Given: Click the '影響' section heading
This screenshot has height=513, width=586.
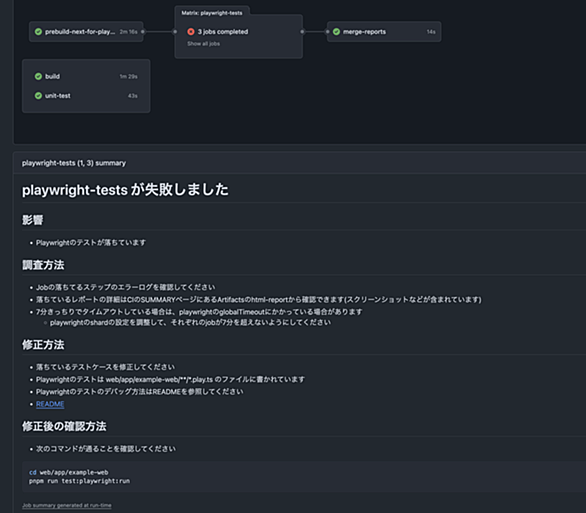Looking at the screenshot, I should (x=33, y=220).
